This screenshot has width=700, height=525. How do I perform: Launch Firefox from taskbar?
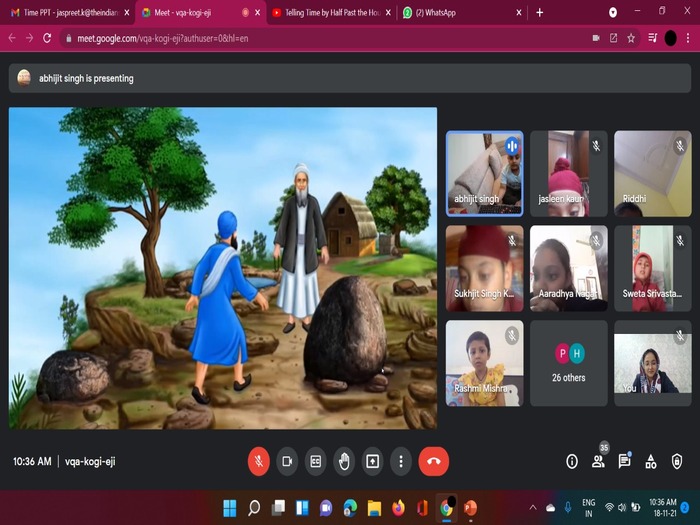point(398,508)
